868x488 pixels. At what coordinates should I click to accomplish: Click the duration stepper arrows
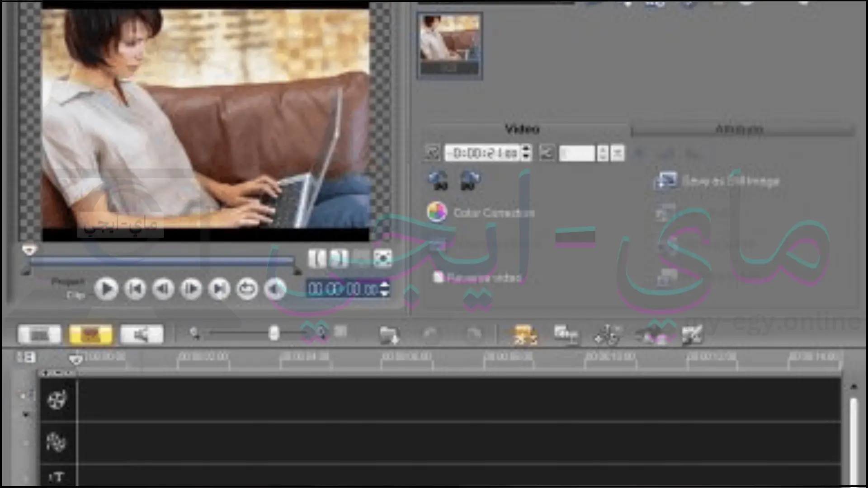(526, 153)
